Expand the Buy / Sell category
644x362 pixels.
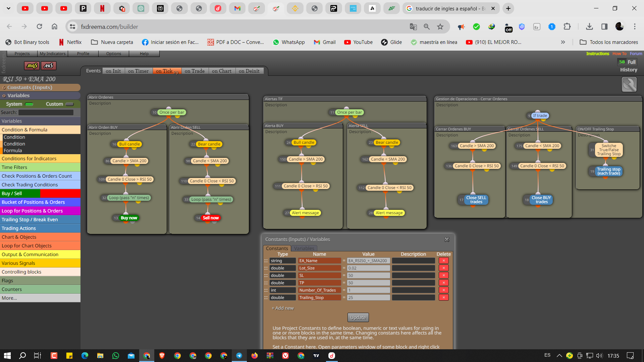coord(40,193)
